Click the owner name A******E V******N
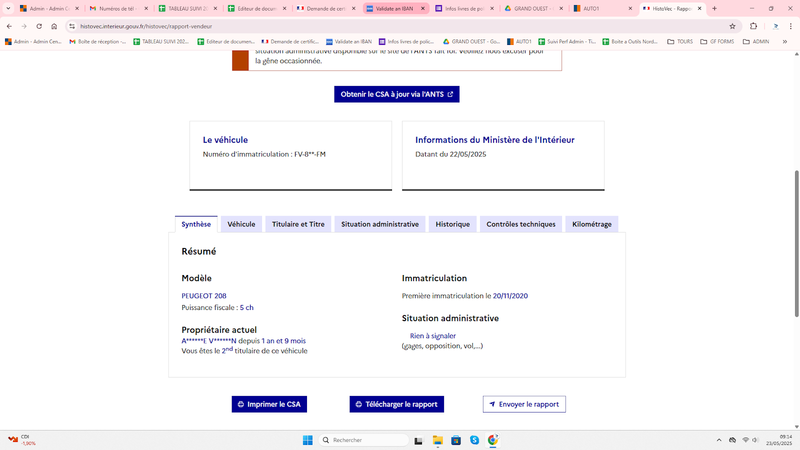 click(209, 341)
